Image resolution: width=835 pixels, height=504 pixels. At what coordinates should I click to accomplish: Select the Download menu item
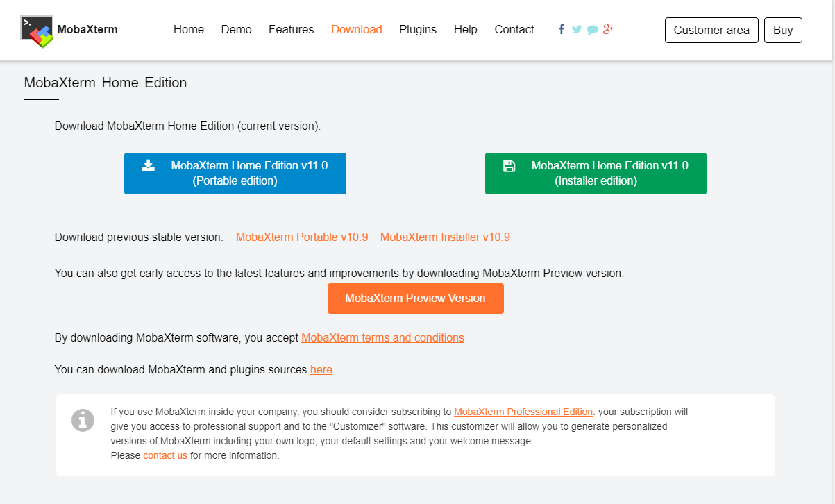tap(357, 30)
